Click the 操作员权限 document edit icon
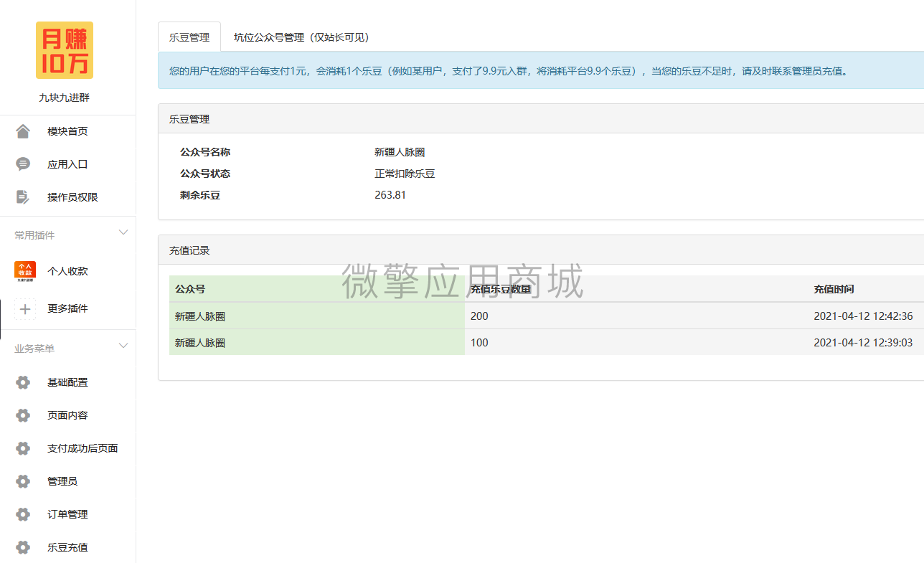The width and height of the screenshot is (924, 563). (x=23, y=197)
